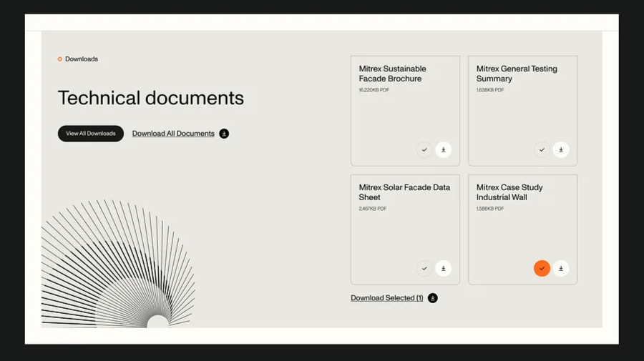Click the Download Selected (1) link
Viewport: 644px width, 361px height.
[x=387, y=298]
